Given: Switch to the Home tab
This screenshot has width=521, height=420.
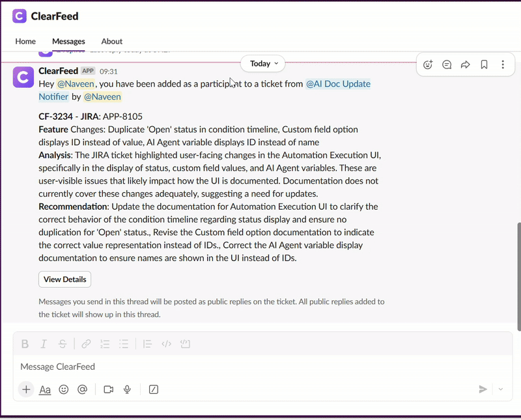Looking at the screenshot, I should click(x=25, y=41).
